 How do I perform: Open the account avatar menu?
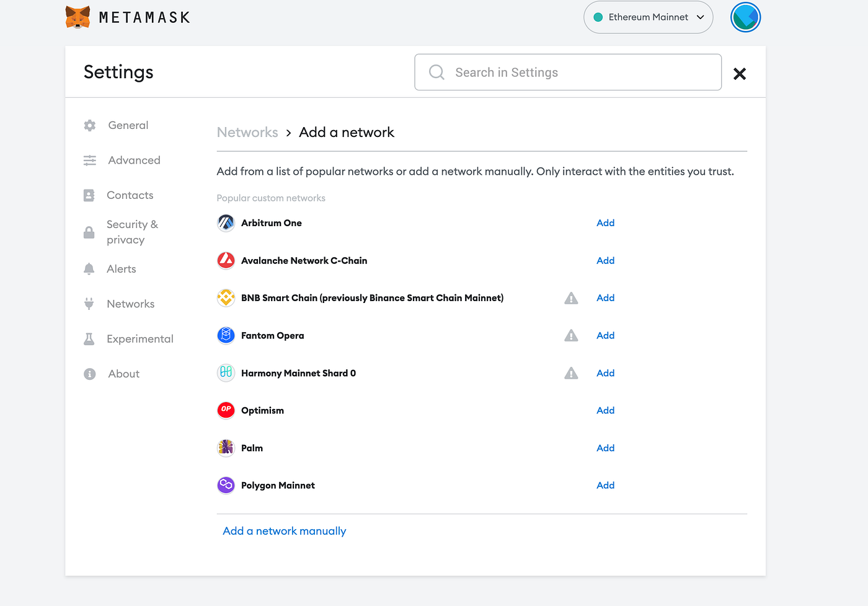(745, 17)
